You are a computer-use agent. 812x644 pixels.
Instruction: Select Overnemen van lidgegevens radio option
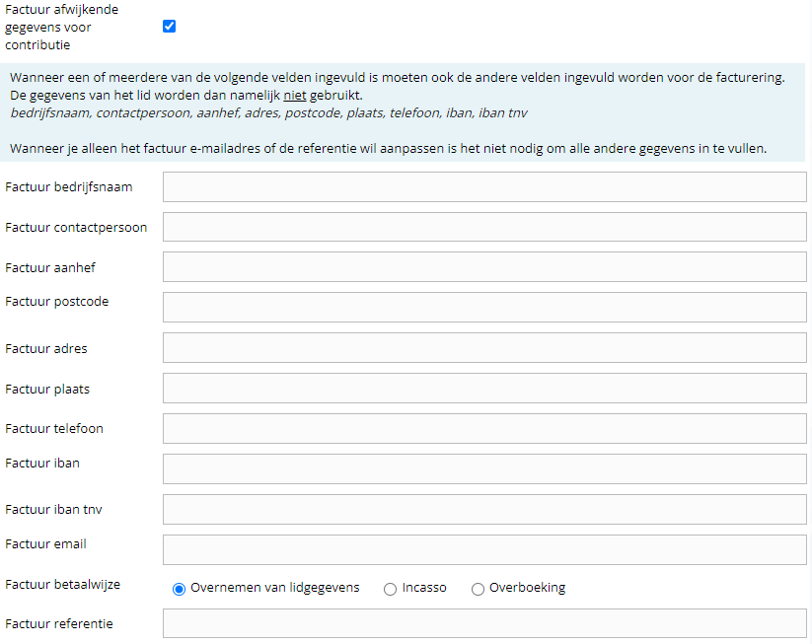point(179,589)
